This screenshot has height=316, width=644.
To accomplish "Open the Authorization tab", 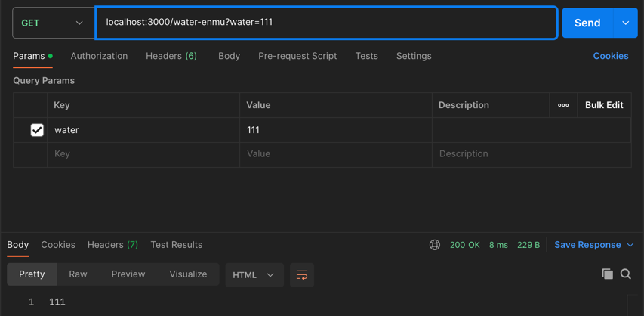I will [99, 56].
